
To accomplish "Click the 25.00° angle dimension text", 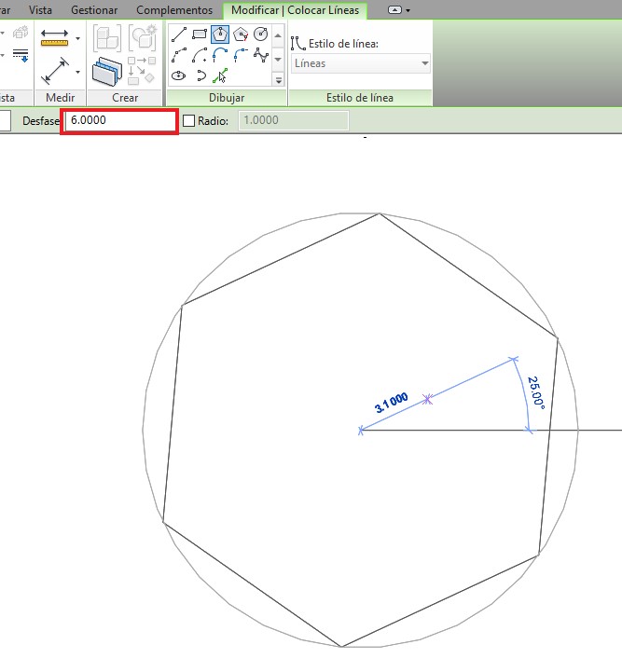I will click(535, 392).
